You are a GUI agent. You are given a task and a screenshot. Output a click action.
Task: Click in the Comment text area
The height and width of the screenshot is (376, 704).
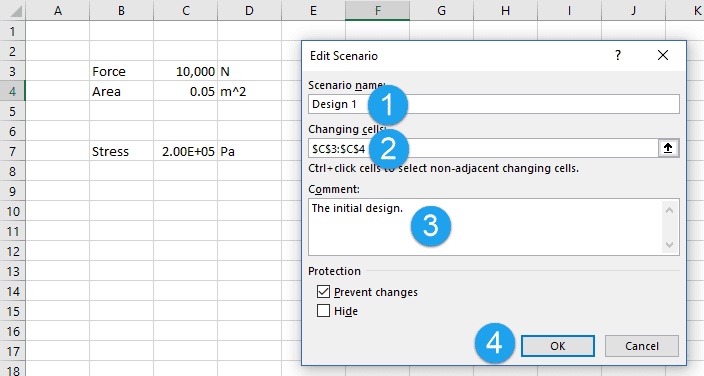pyautogui.click(x=494, y=227)
